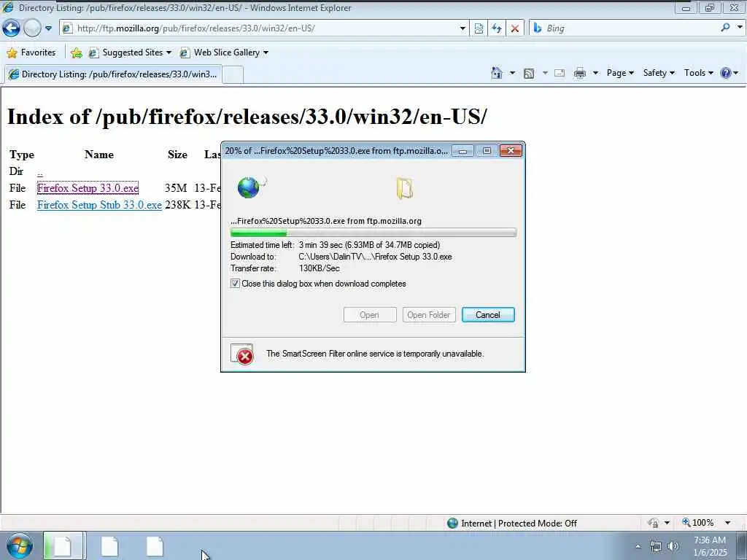This screenshot has height=560, width=747.
Task: Select the Directory Listing tab
Action: pos(113,74)
